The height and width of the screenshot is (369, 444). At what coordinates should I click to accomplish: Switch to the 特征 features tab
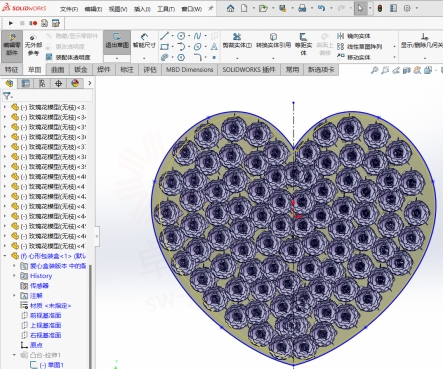tap(11, 70)
